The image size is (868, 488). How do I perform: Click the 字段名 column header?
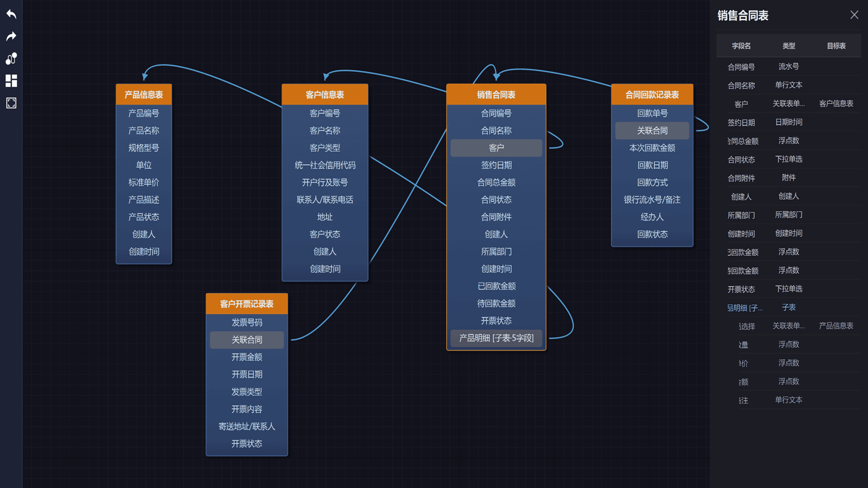click(741, 46)
